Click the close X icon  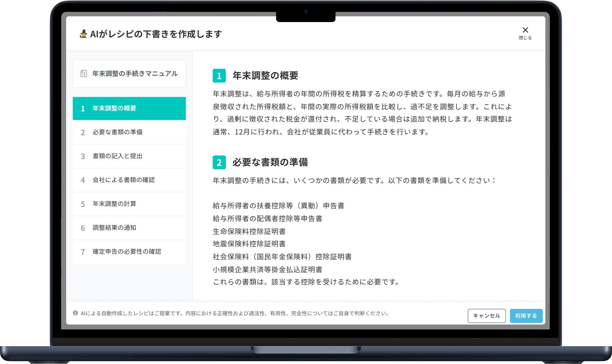pyautogui.click(x=525, y=30)
